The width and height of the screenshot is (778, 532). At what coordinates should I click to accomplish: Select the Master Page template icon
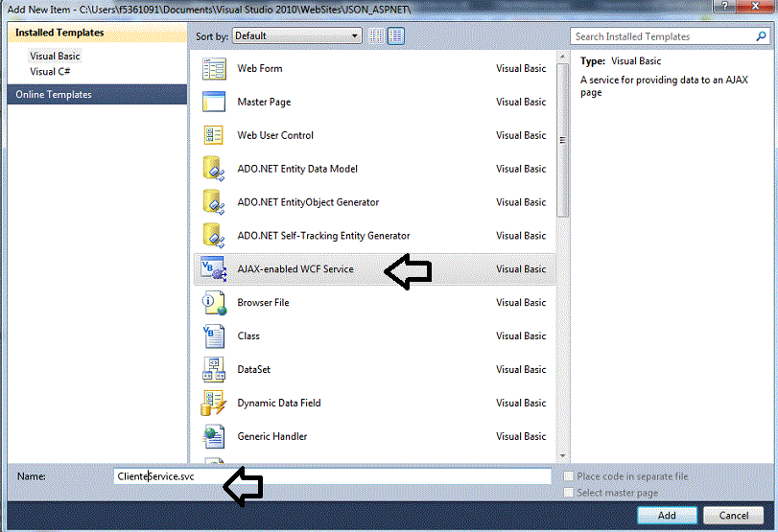(214, 102)
